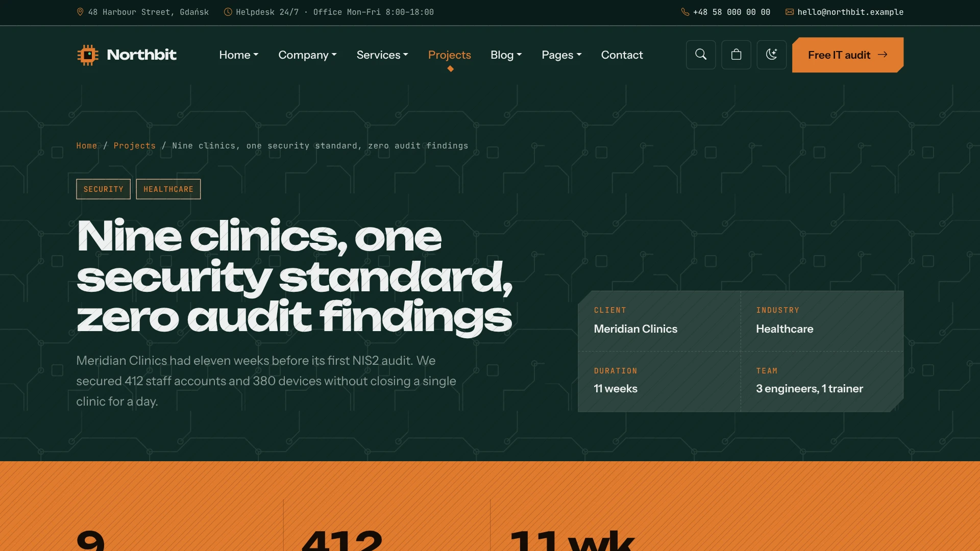The height and width of the screenshot is (551, 980).
Task: Call the +48 58 000 00 00 number
Action: click(731, 12)
